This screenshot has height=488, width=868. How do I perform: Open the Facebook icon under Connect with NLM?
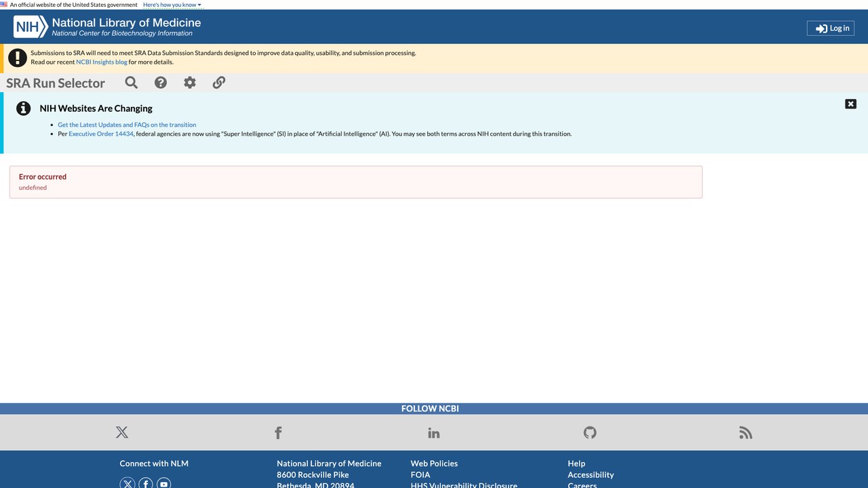[146, 483]
